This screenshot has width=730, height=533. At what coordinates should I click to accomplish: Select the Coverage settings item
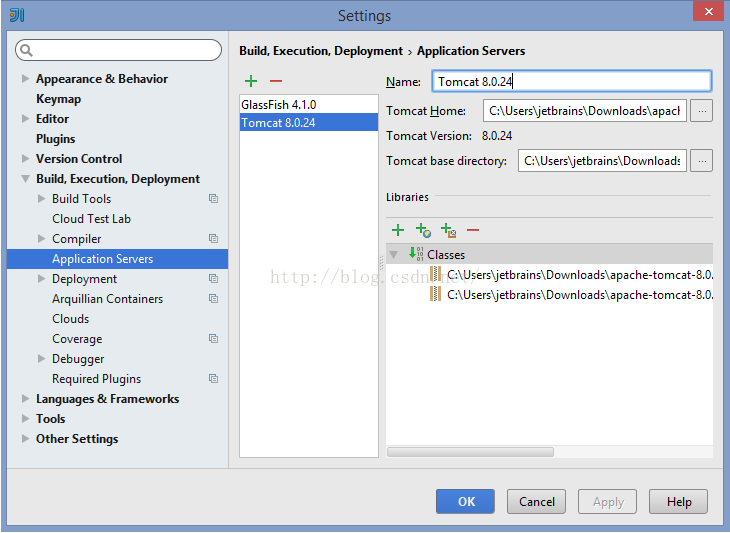pyautogui.click(x=77, y=339)
